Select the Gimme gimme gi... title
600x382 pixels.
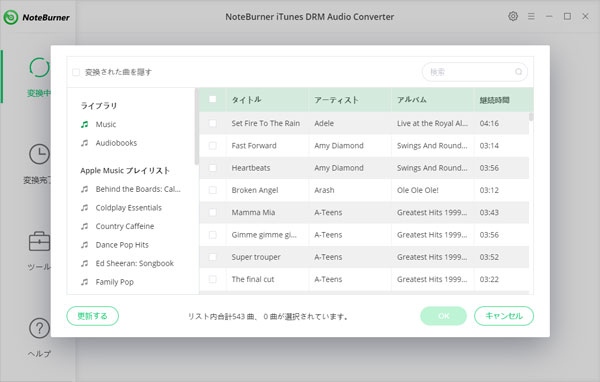pos(264,235)
